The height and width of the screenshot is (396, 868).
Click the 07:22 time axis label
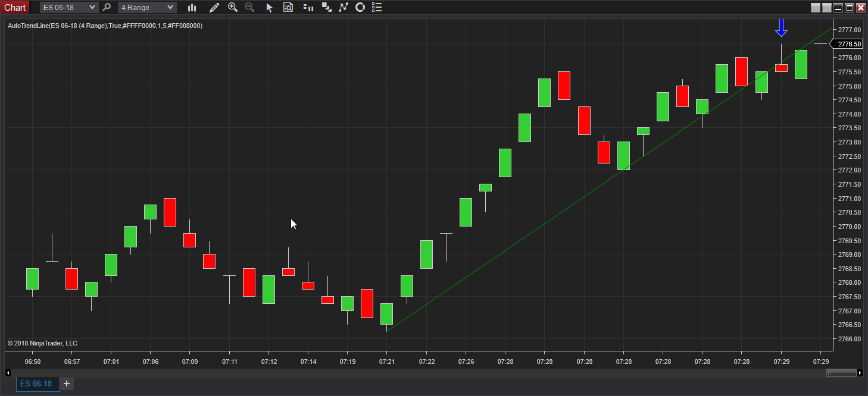coord(426,362)
